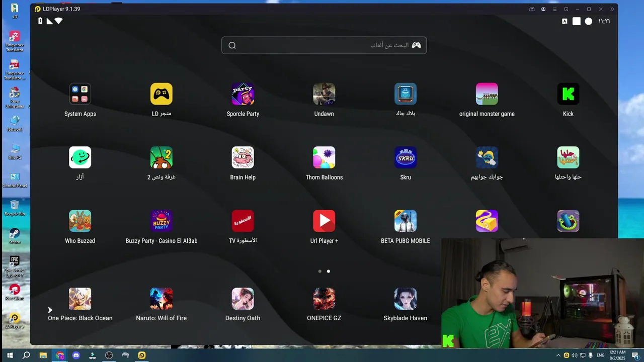Open taskbar clock showing 12:21 AM
The image size is (644, 362).
617,355
